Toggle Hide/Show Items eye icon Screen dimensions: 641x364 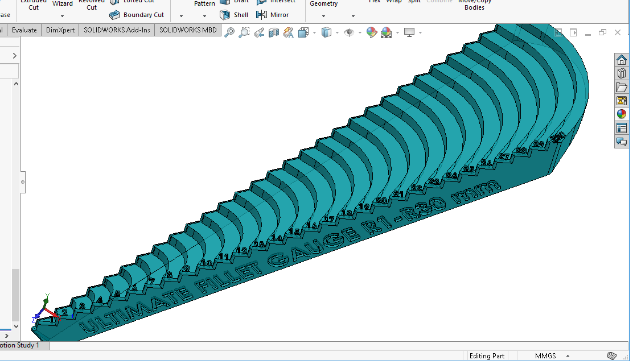349,32
